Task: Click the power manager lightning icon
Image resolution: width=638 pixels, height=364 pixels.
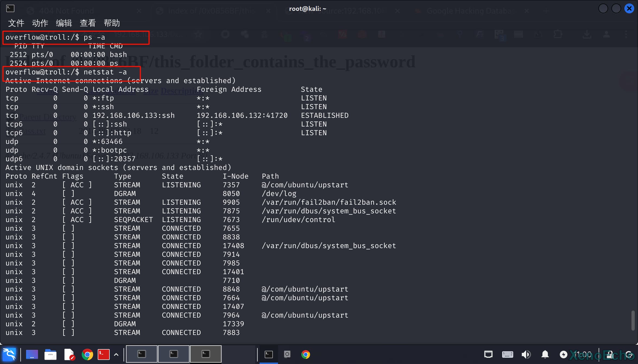Action: tap(563, 354)
